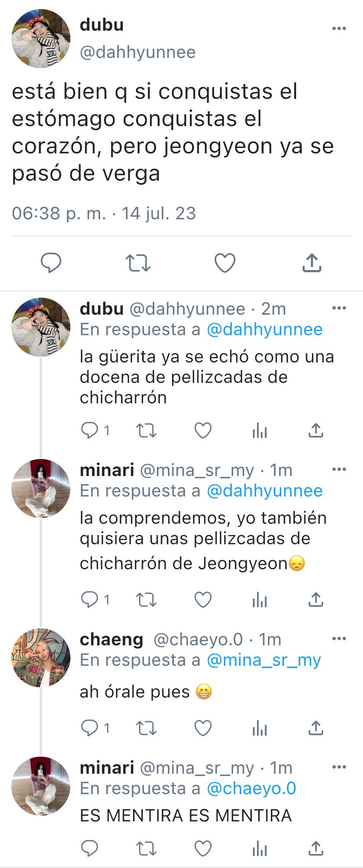Like the pellizcadas de chicharrón reply by dubu

(x=203, y=430)
